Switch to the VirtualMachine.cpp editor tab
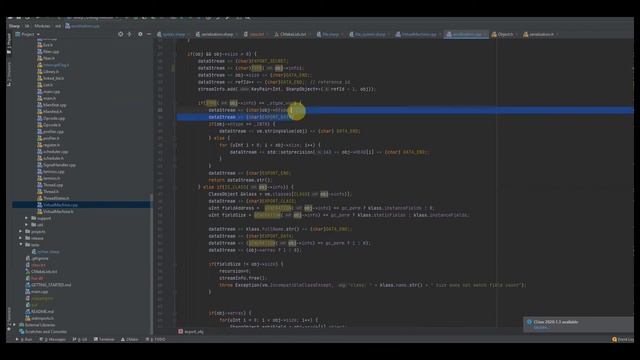Viewport: 640px width, 360px height. pos(418,34)
